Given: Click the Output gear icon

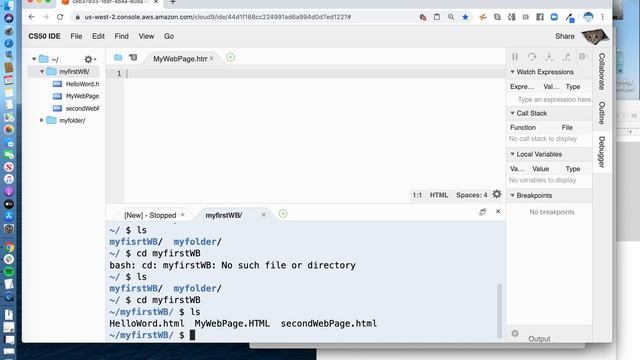Looking at the screenshot, I should 515,334.
